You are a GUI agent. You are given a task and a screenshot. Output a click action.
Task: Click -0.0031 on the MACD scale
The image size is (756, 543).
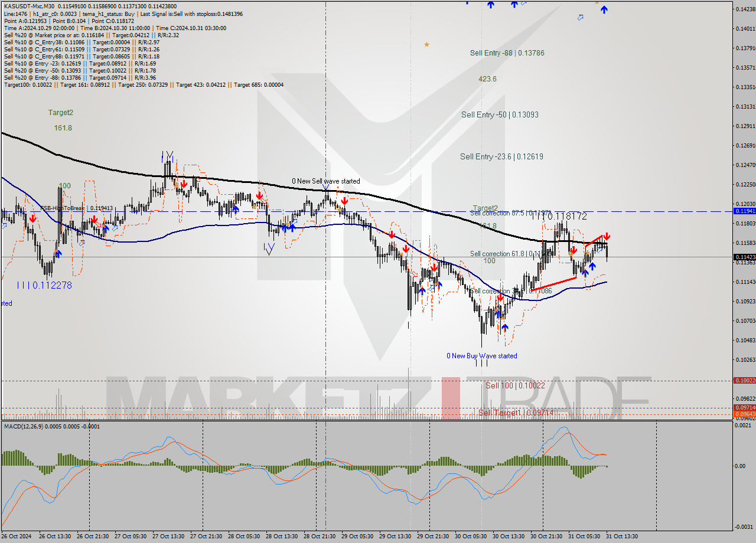point(744,526)
